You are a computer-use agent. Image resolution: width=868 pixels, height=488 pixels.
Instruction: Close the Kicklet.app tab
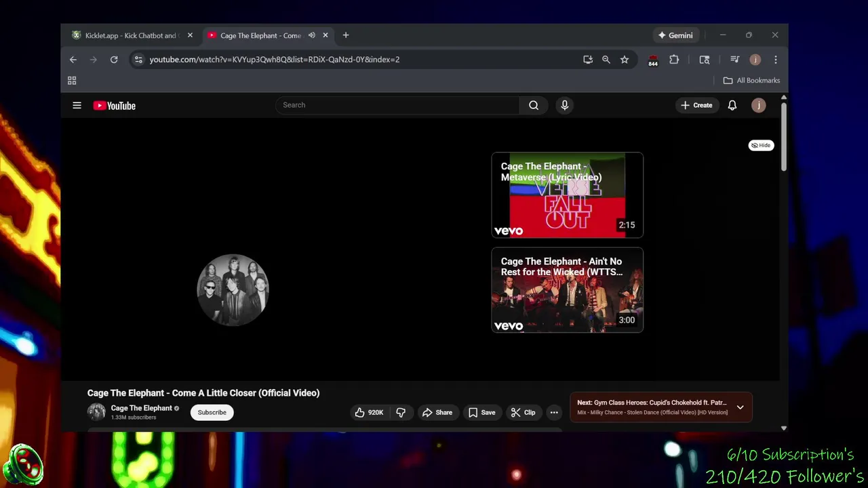(x=190, y=35)
